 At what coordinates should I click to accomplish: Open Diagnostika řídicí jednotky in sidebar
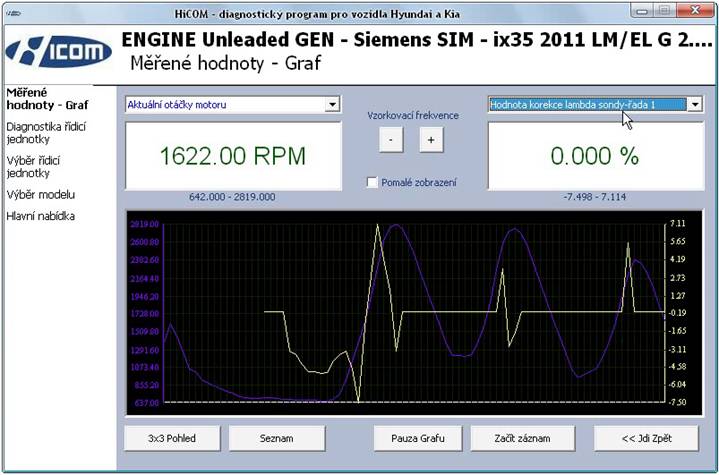[45, 133]
